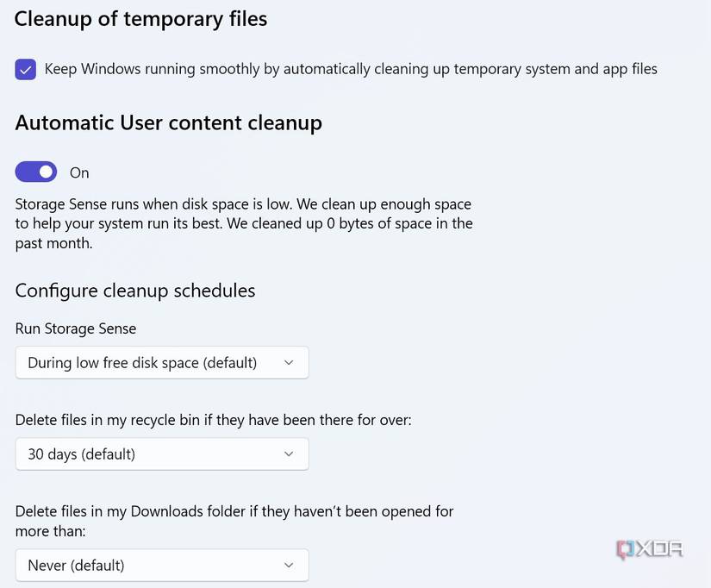
Task: Click the "Configure cleanup schedules" heading
Action: click(135, 291)
